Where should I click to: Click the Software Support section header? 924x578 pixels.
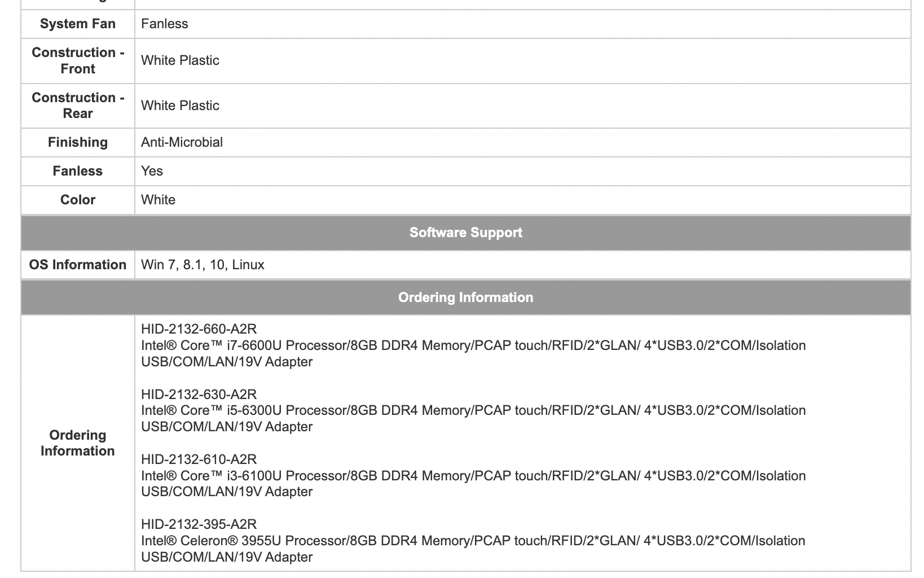pyautogui.click(x=465, y=233)
